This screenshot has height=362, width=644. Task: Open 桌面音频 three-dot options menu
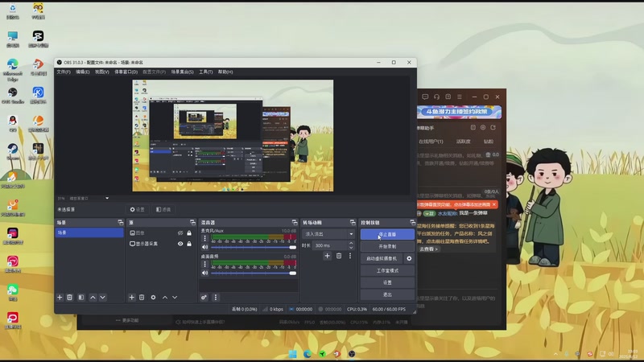coord(205,265)
